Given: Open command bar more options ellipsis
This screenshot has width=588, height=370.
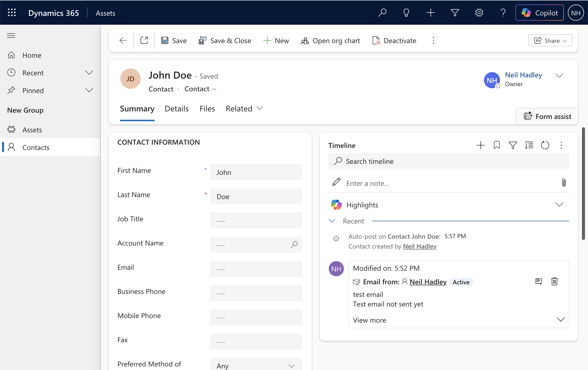Looking at the screenshot, I should [433, 40].
